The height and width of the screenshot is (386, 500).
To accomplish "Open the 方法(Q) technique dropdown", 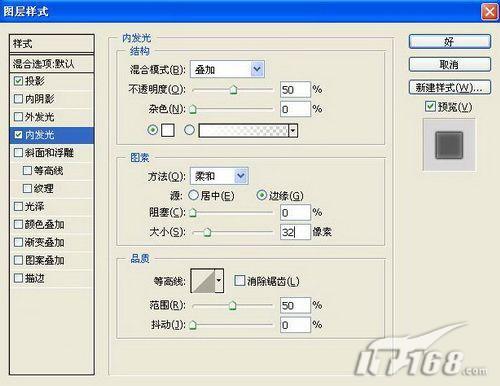I will (x=219, y=176).
